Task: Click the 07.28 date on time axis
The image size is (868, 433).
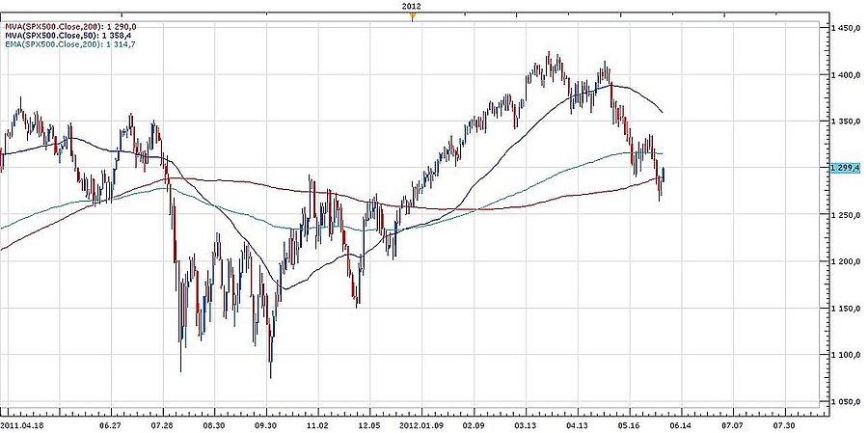Action: tap(163, 423)
